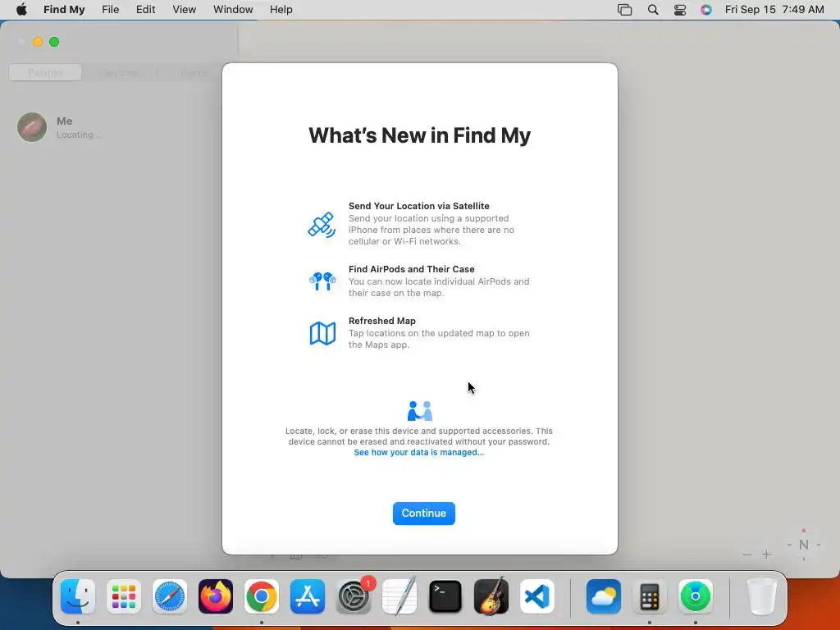Click the satellite icon in the dialog

322,225
